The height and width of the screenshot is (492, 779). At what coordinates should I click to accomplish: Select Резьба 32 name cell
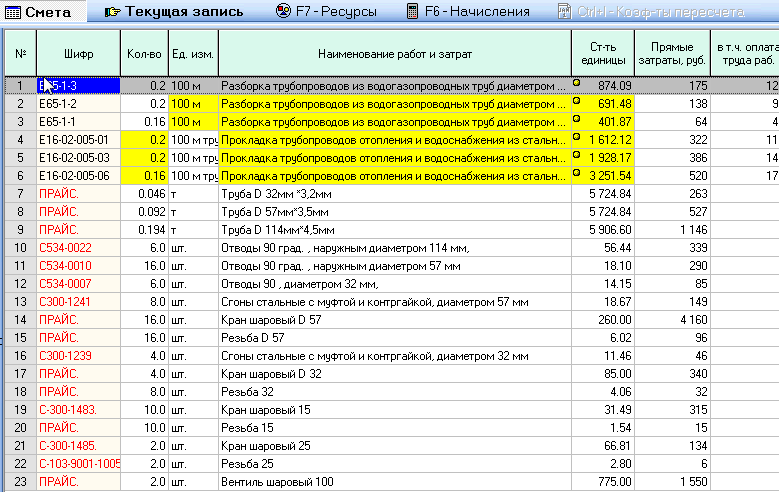[395, 392]
